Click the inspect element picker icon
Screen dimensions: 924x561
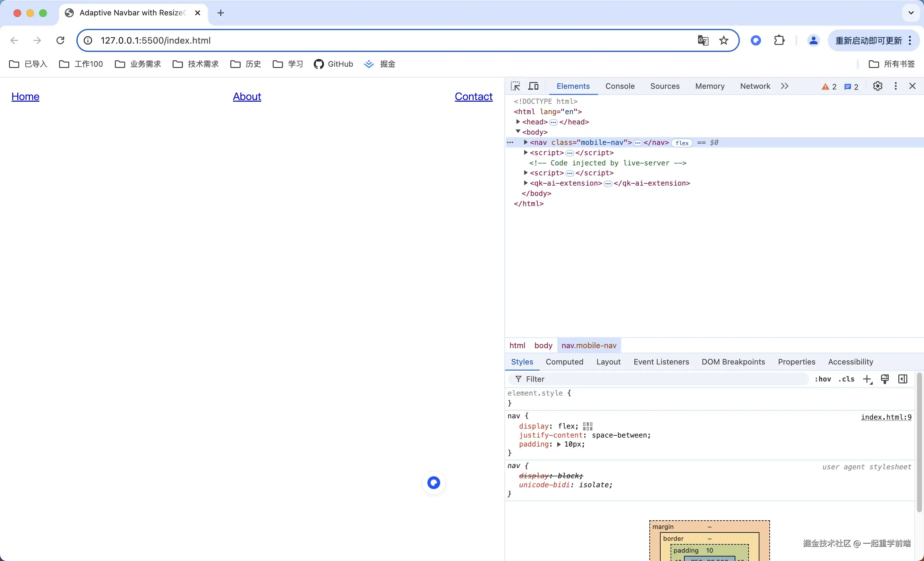[515, 86]
